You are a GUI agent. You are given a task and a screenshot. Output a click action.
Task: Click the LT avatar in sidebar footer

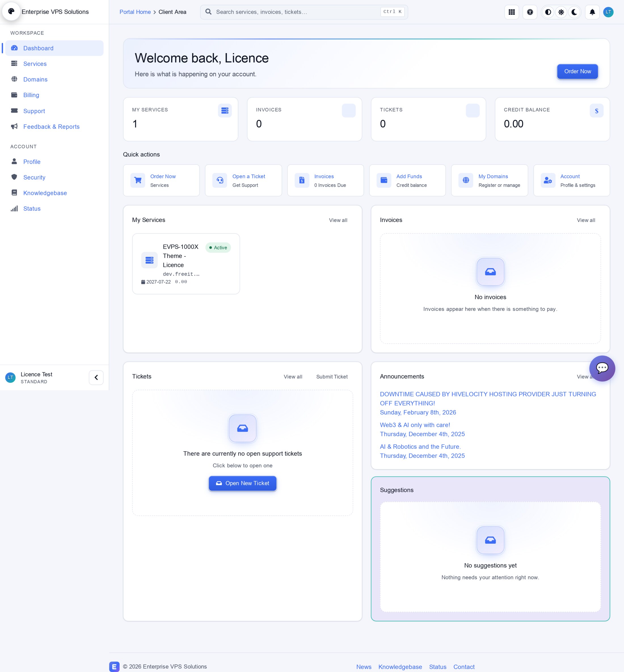tap(10, 377)
